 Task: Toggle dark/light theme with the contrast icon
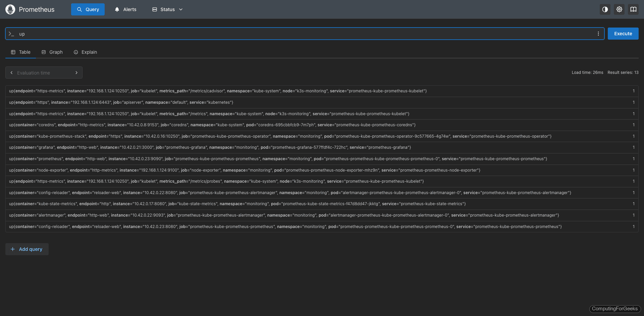pos(605,9)
